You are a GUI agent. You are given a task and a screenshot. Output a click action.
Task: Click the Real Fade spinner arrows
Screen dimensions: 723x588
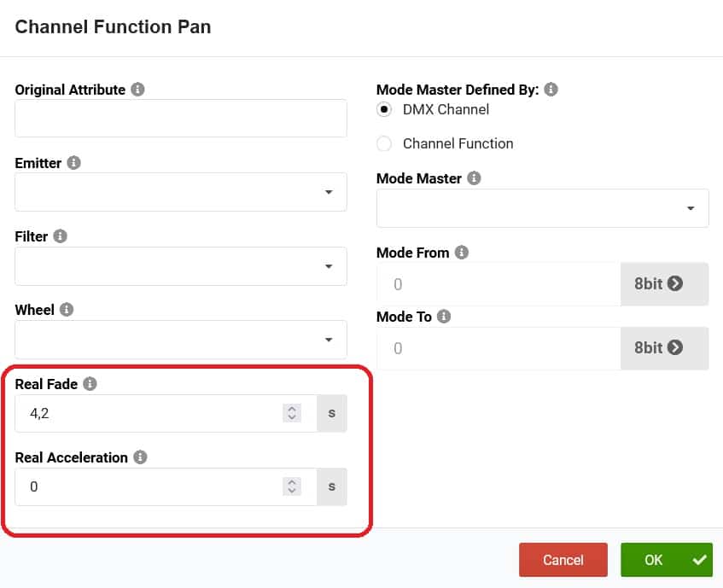(292, 413)
